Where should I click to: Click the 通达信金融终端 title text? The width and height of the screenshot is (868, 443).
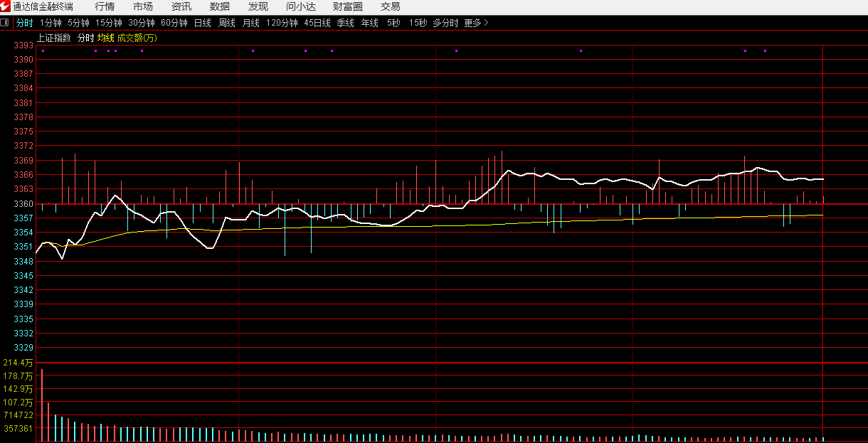click(43, 6)
